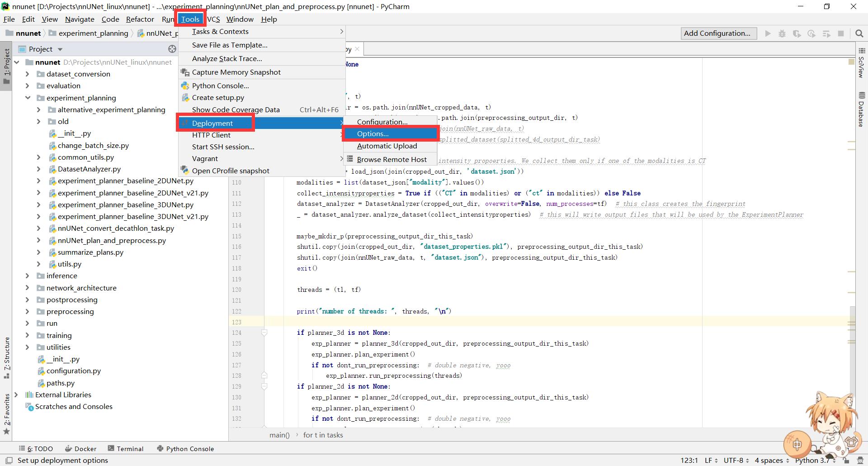Click the Run (play) toolbar icon
The width and height of the screenshot is (868, 466).
[x=768, y=33]
